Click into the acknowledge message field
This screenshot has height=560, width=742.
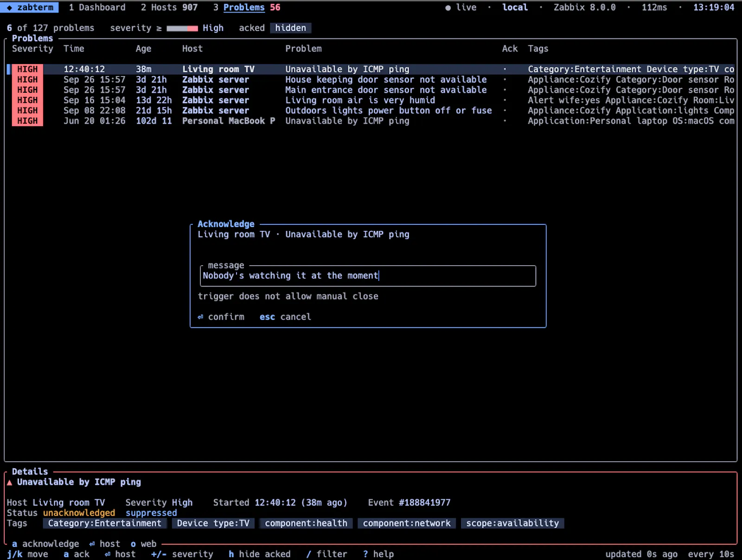click(x=368, y=276)
